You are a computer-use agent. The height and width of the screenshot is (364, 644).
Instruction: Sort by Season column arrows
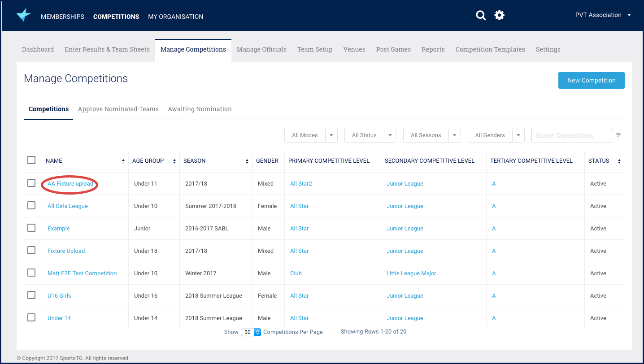click(247, 161)
